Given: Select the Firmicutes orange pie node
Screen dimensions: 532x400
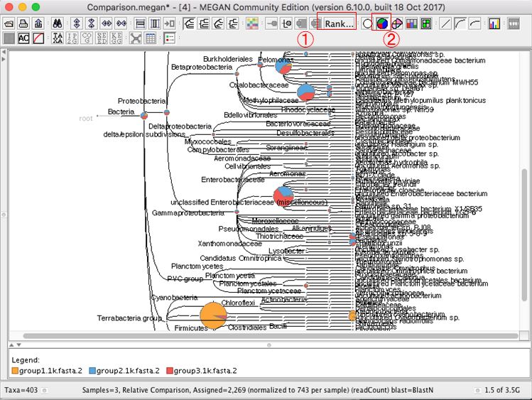Looking at the screenshot, I should pyautogui.click(x=212, y=316).
